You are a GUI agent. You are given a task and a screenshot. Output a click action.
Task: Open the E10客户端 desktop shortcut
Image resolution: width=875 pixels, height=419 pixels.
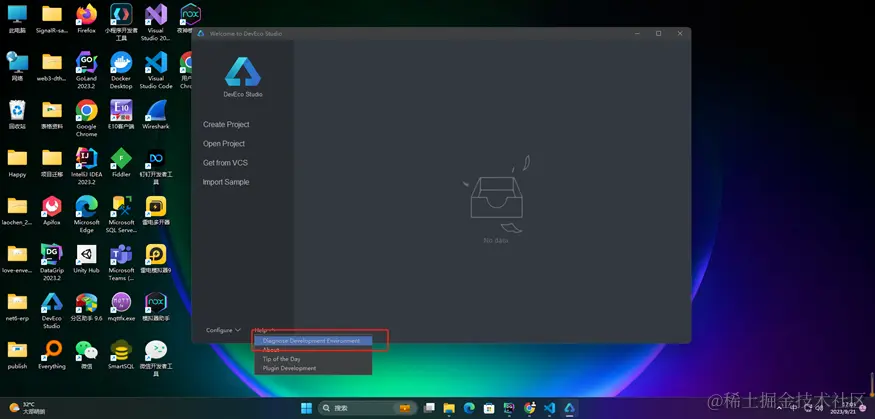(121, 115)
